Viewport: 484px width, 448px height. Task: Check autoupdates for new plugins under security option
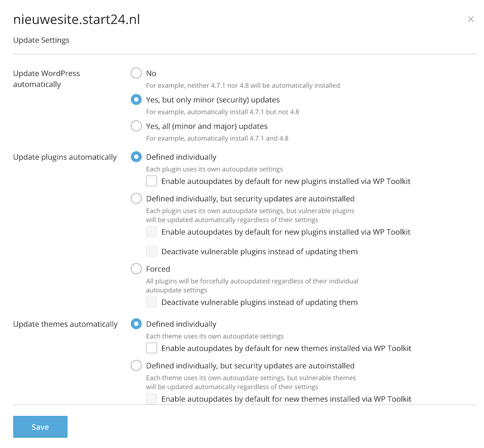pyautogui.click(x=152, y=232)
